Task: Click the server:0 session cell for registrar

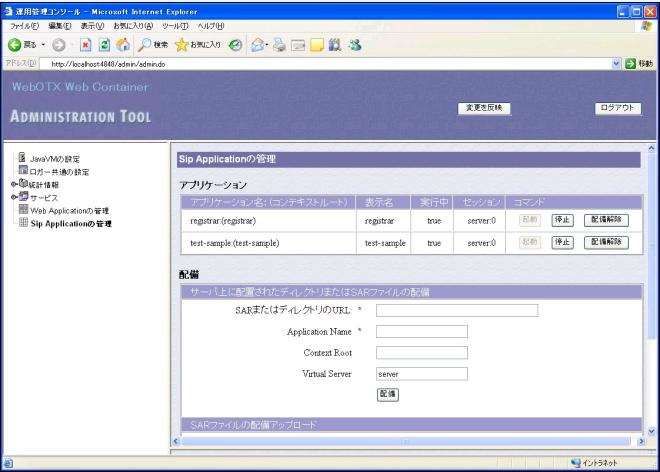Action: pos(479,221)
